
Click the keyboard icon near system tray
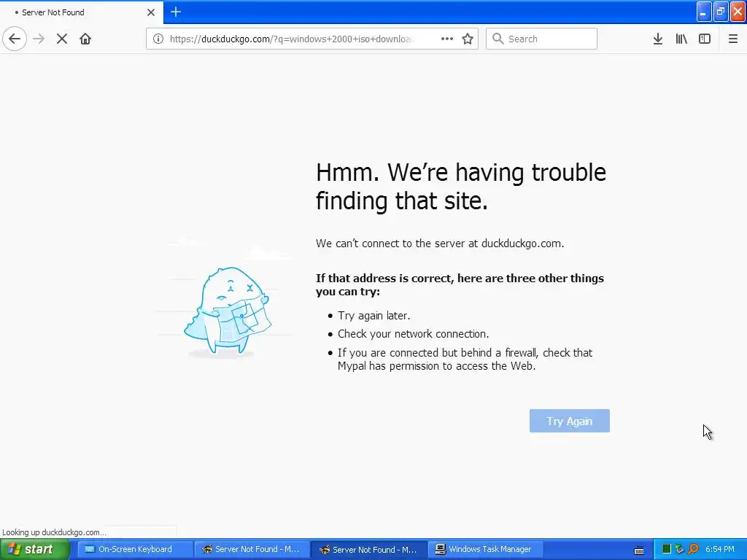point(639,551)
